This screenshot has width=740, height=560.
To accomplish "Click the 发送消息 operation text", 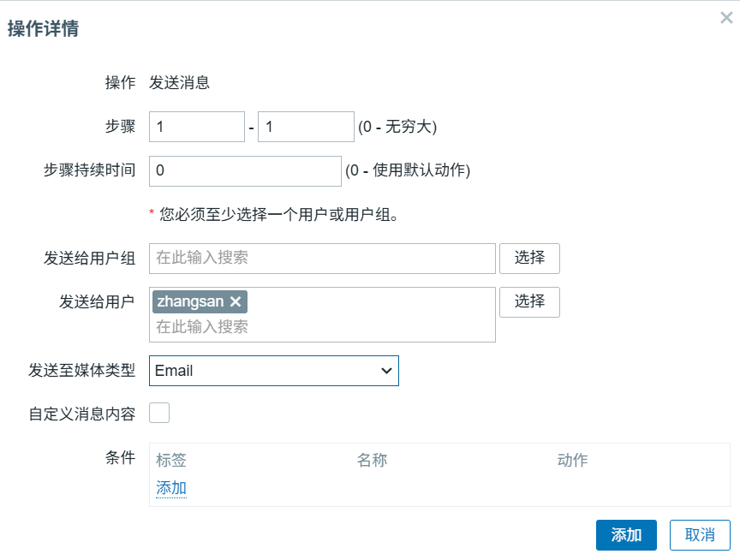I will click(x=179, y=82).
